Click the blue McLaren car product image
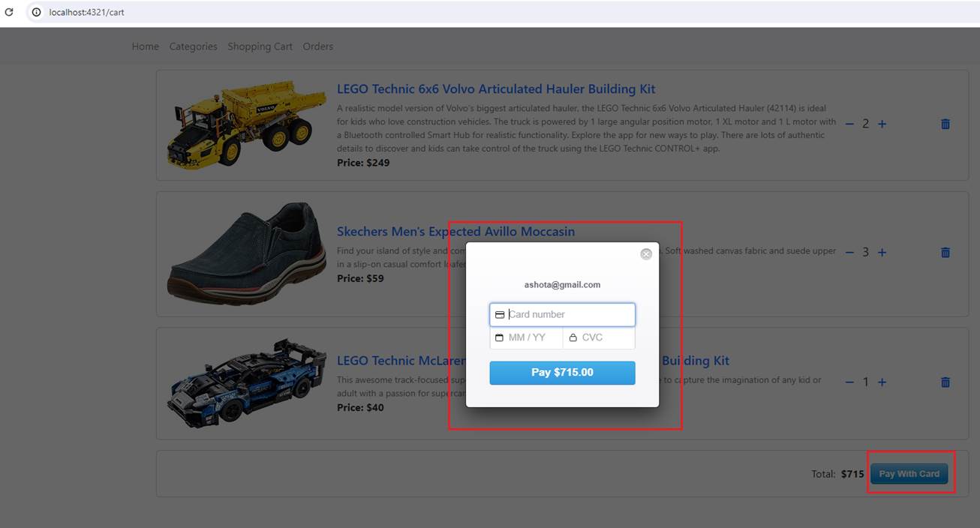This screenshot has height=528, width=980. 247,383
